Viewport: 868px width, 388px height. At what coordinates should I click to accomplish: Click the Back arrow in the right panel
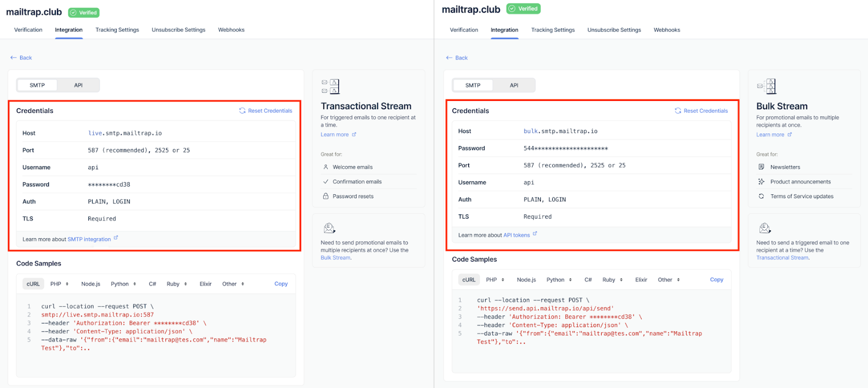click(449, 58)
